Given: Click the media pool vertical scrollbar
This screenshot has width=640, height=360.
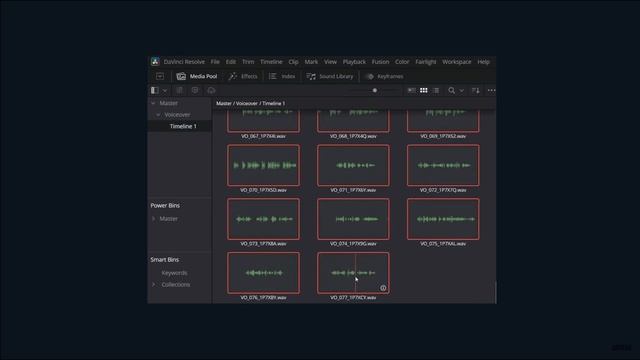Looking at the screenshot, I should 495,292.
